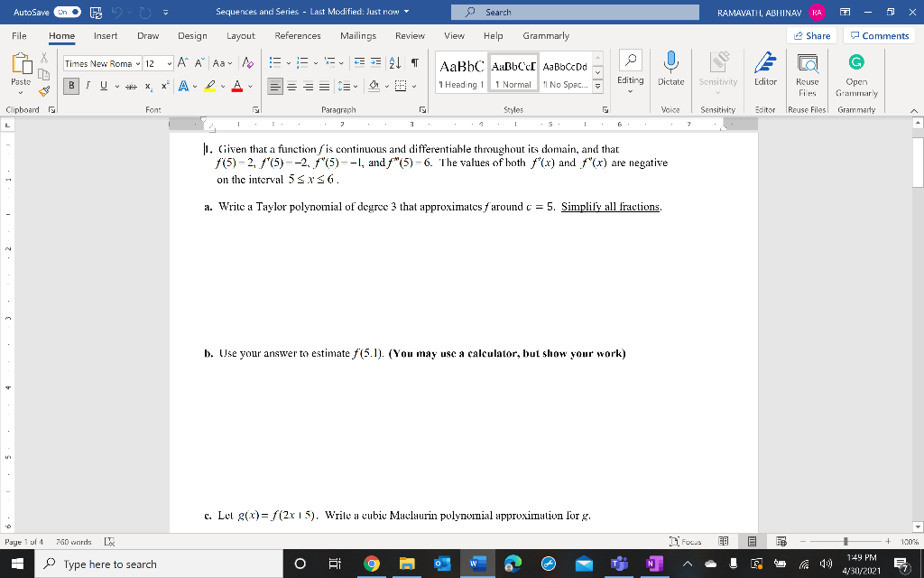924x578 pixels.
Task: Apply Text Effects icon
Action: (x=184, y=86)
